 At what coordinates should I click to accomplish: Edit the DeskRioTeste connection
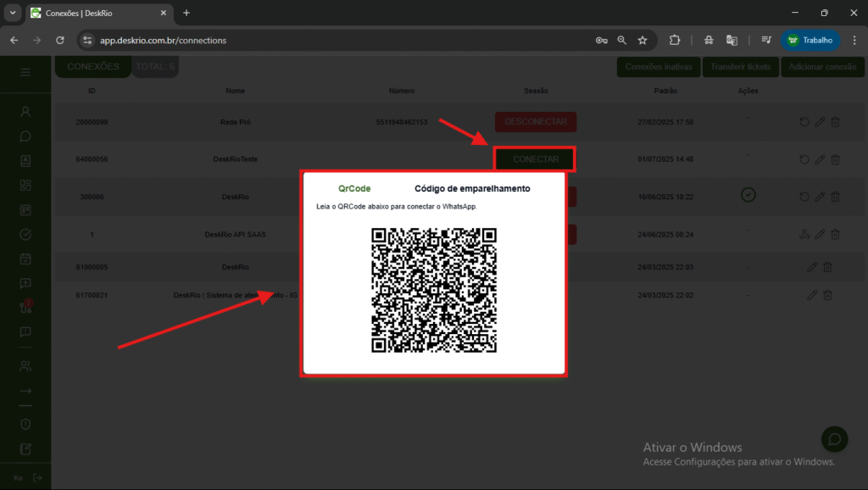(x=820, y=159)
